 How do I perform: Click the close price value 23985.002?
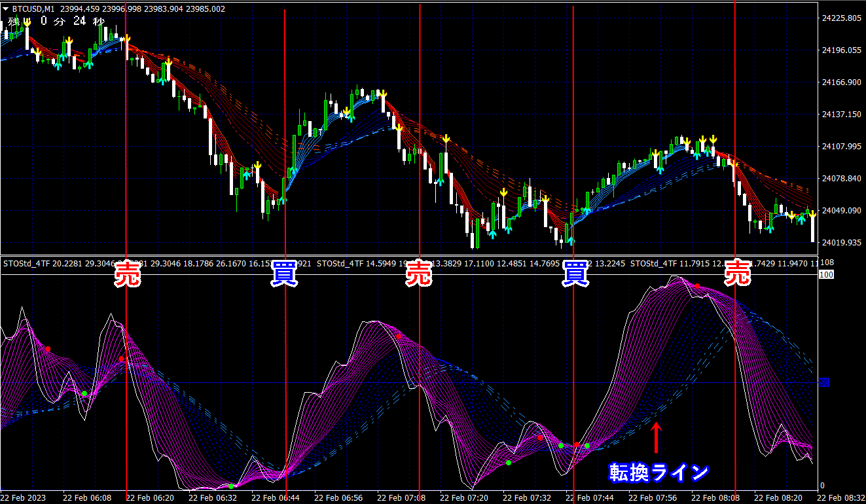206,9
